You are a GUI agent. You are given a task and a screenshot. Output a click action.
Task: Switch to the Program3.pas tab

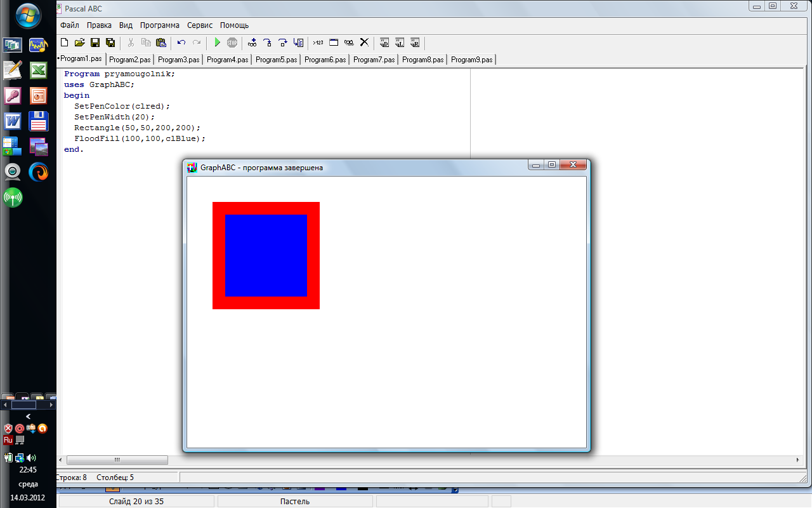(x=178, y=60)
